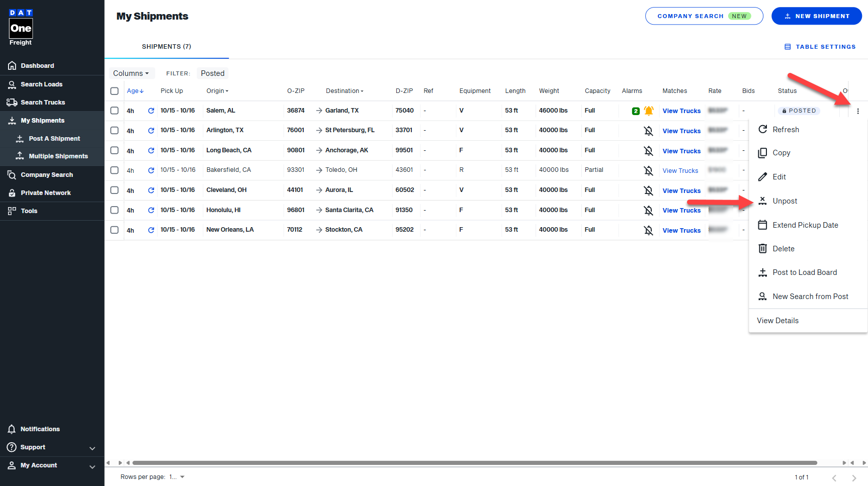Choose Unpost from the context menu
This screenshot has width=868, height=486.
[785, 201]
